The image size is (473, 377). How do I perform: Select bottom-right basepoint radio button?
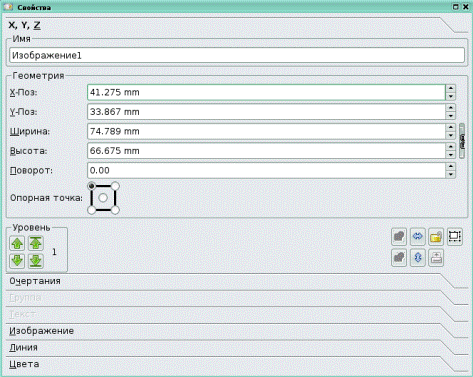click(x=115, y=210)
